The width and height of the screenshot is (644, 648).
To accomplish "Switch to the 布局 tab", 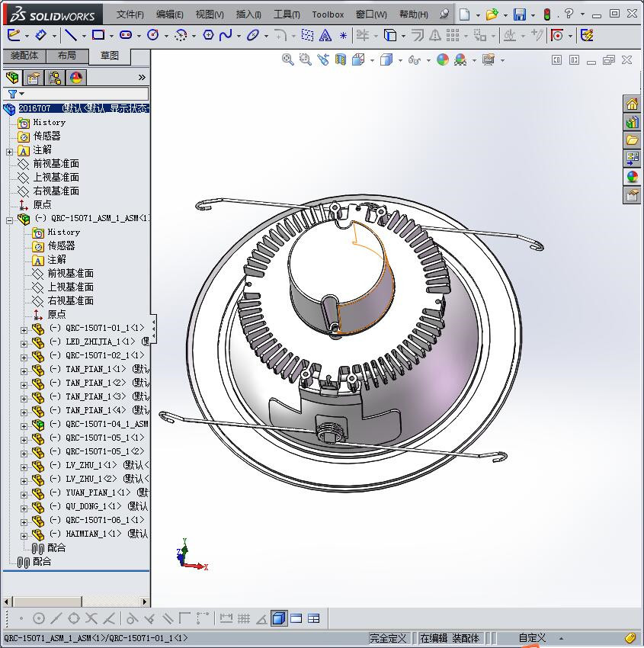I will click(66, 56).
